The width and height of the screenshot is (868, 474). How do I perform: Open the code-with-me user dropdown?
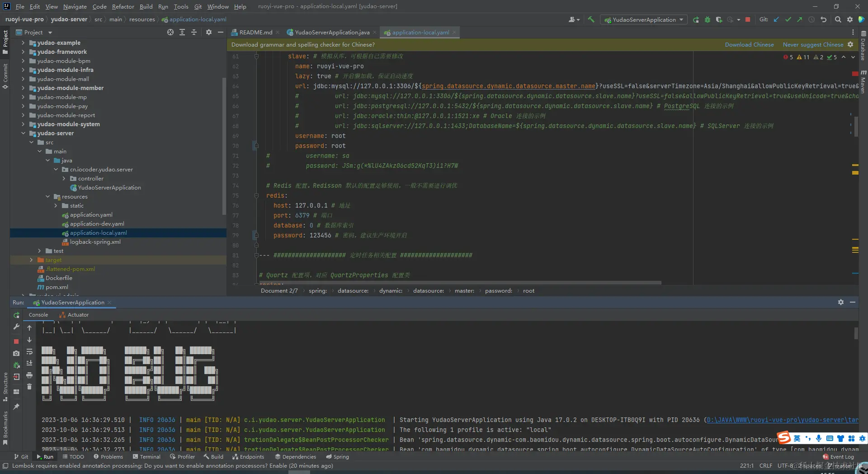point(574,19)
